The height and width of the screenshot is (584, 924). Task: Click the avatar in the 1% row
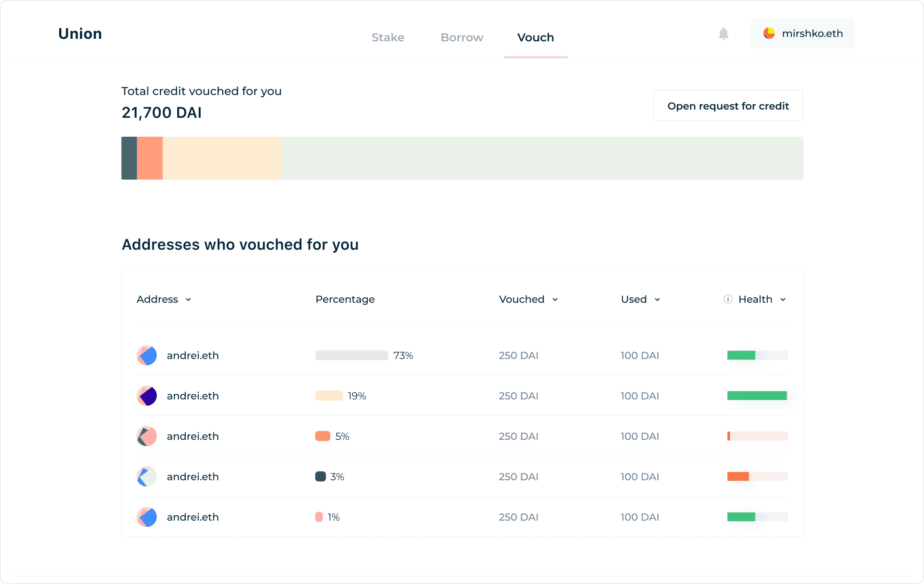[147, 517]
